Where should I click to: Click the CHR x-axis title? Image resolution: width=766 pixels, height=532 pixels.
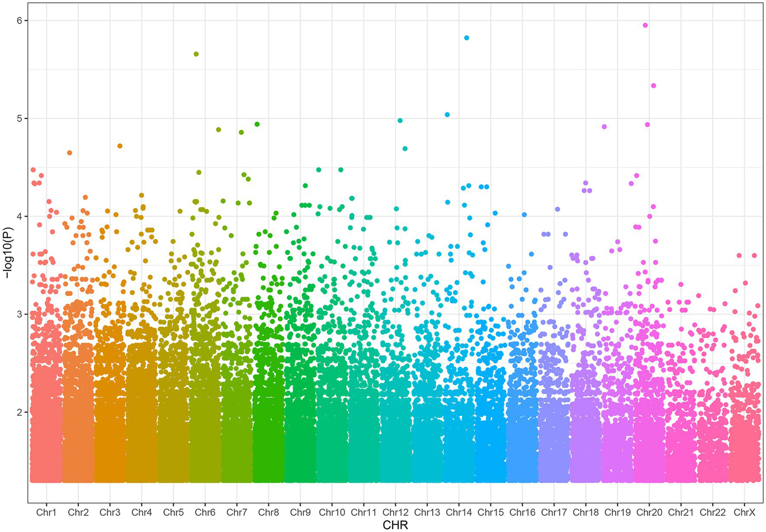395,525
